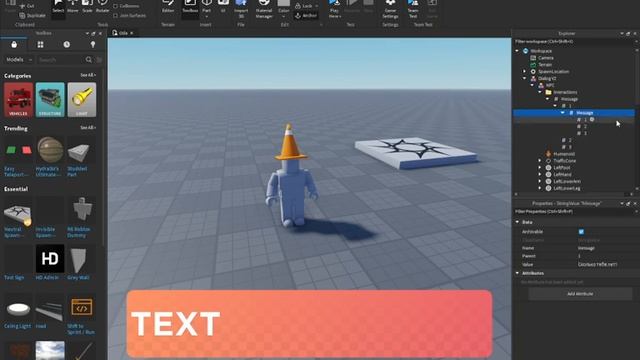Toggle the Join Surfaces checkbox

tap(116, 16)
